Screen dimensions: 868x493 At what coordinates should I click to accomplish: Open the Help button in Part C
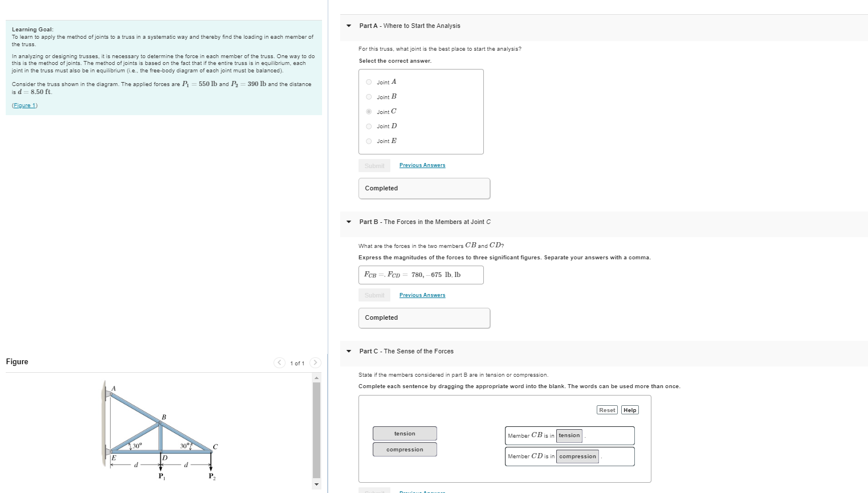[629, 410]
